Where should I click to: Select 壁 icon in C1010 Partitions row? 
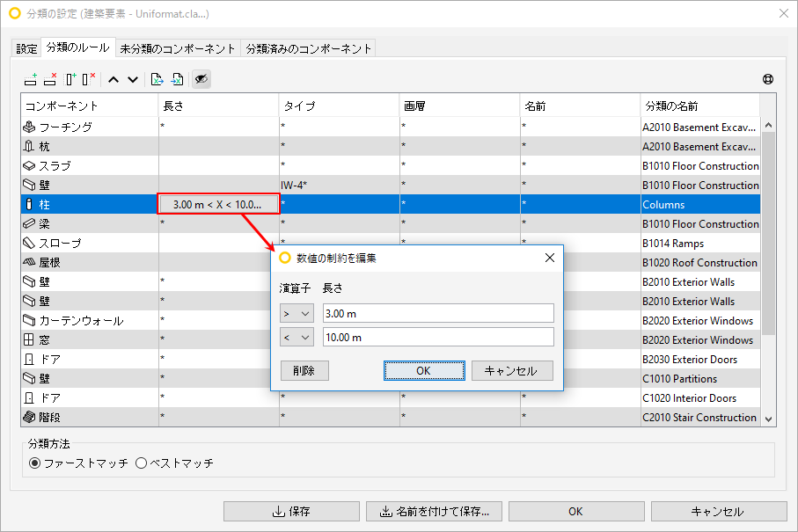[29, 378]
